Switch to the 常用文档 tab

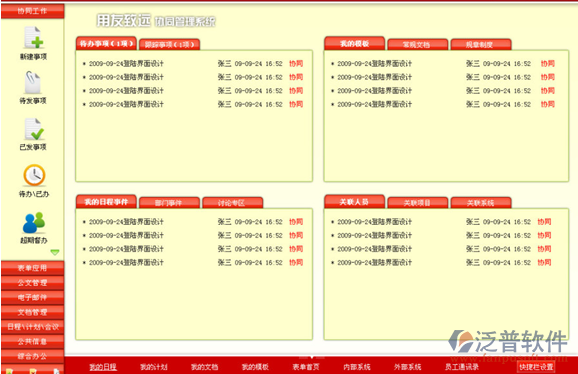[417, 45]
